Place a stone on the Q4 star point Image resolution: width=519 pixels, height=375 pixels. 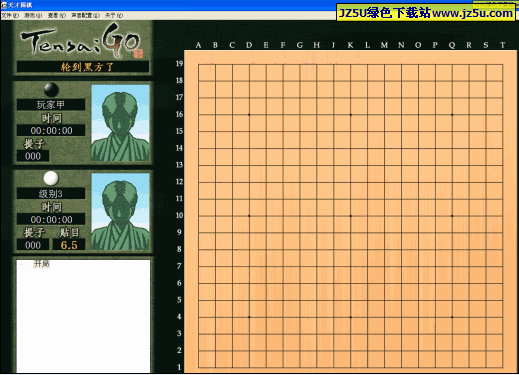[x=452, y=317]
